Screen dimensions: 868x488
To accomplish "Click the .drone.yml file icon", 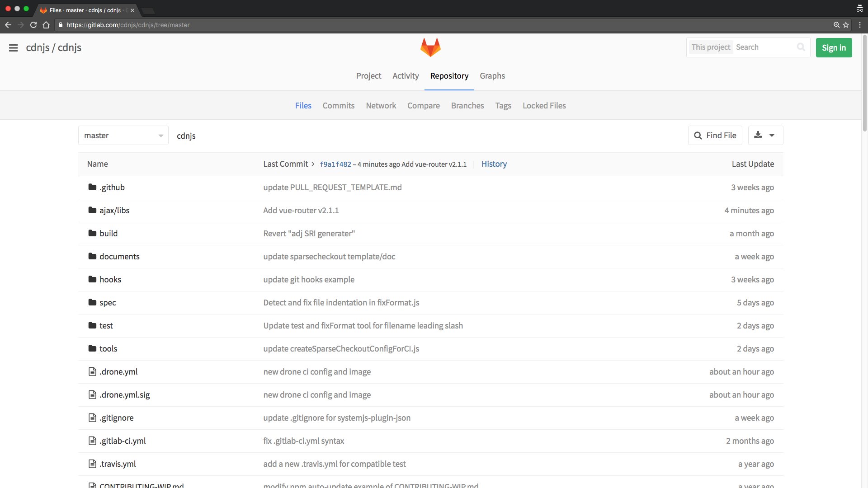I will tap(92, 371).
